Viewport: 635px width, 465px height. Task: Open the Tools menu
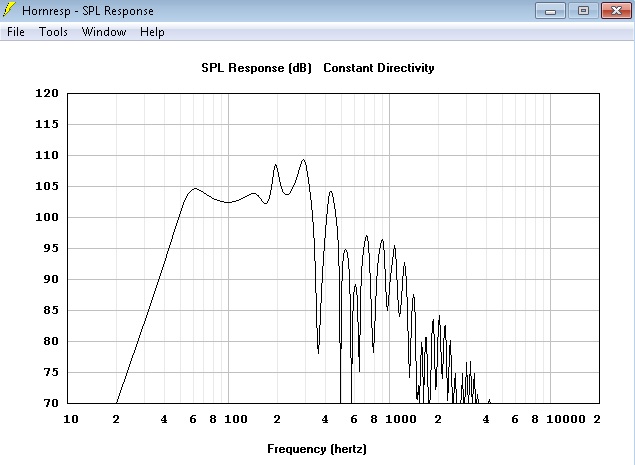click(53, 32)
